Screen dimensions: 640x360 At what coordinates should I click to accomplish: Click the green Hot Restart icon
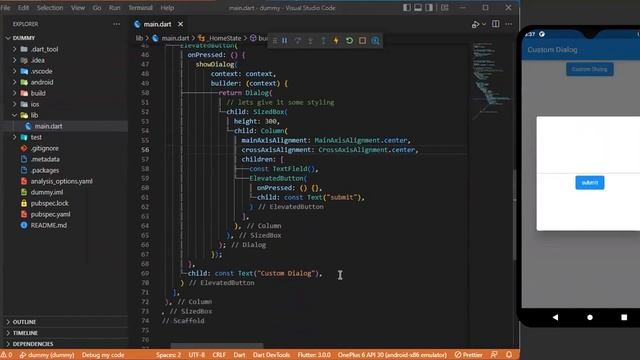click(x=349, y=40)
